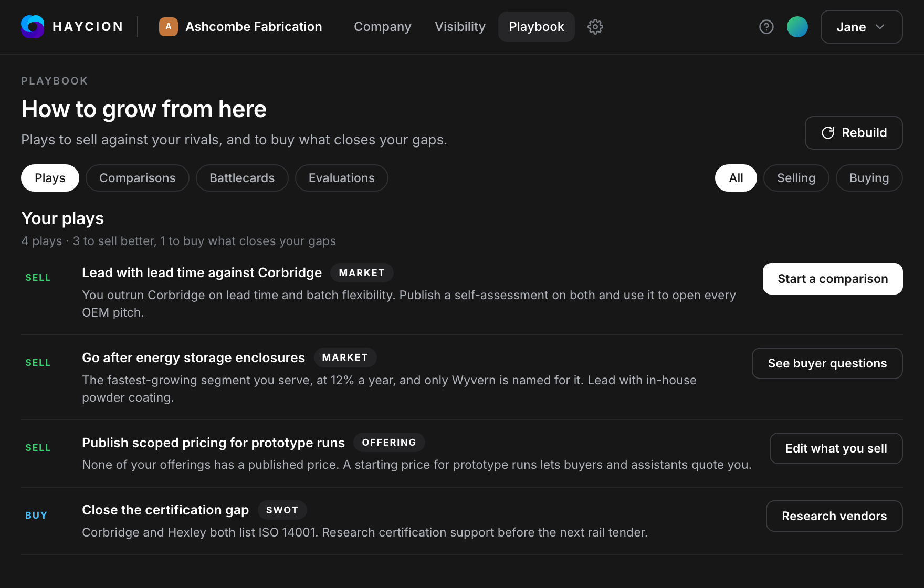Screen dimensions: 924x588
Task: Filter plays to Selling only
Action: pos(796,178)
